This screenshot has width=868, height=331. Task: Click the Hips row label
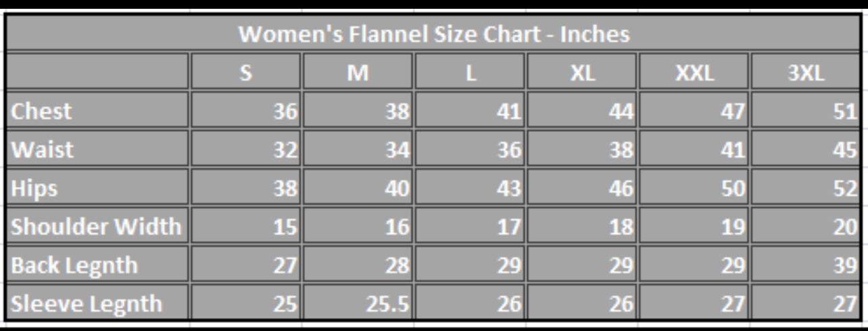tap(97, 188)
